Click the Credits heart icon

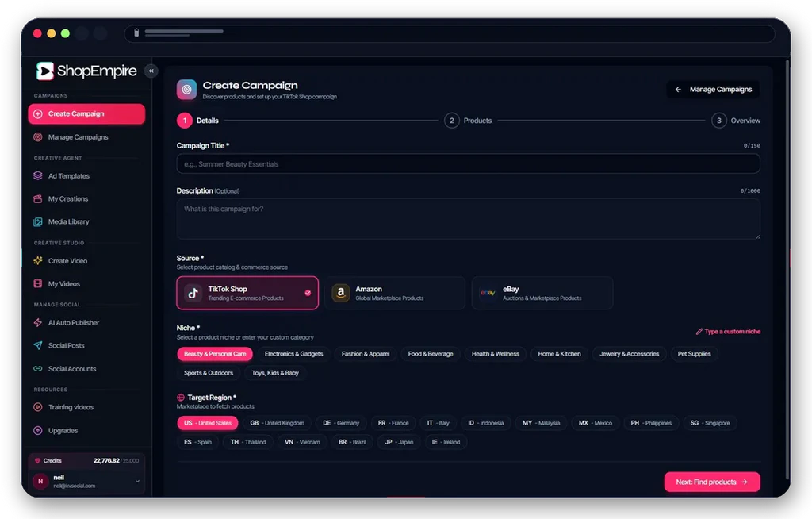click(37, 461)
